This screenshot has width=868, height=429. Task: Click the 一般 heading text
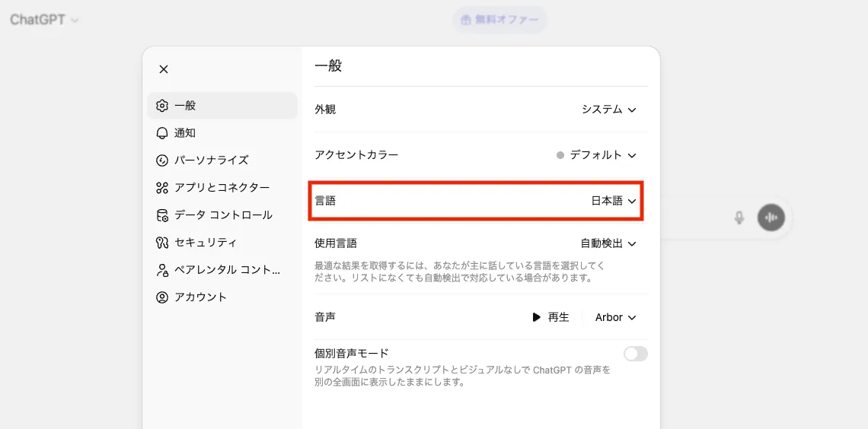click(x=328, y=65)
